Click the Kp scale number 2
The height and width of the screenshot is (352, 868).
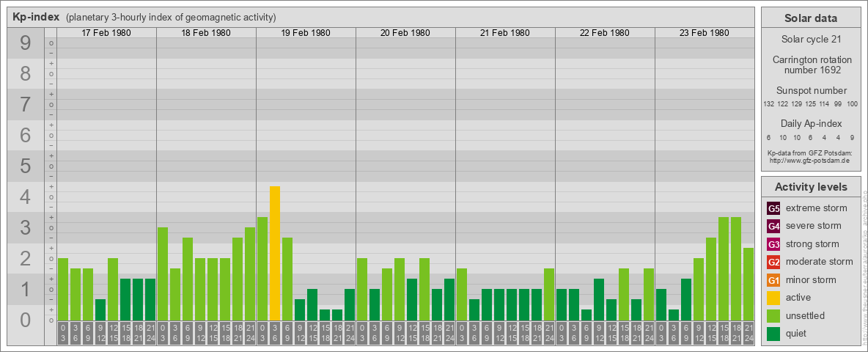(x=26, y=258)
